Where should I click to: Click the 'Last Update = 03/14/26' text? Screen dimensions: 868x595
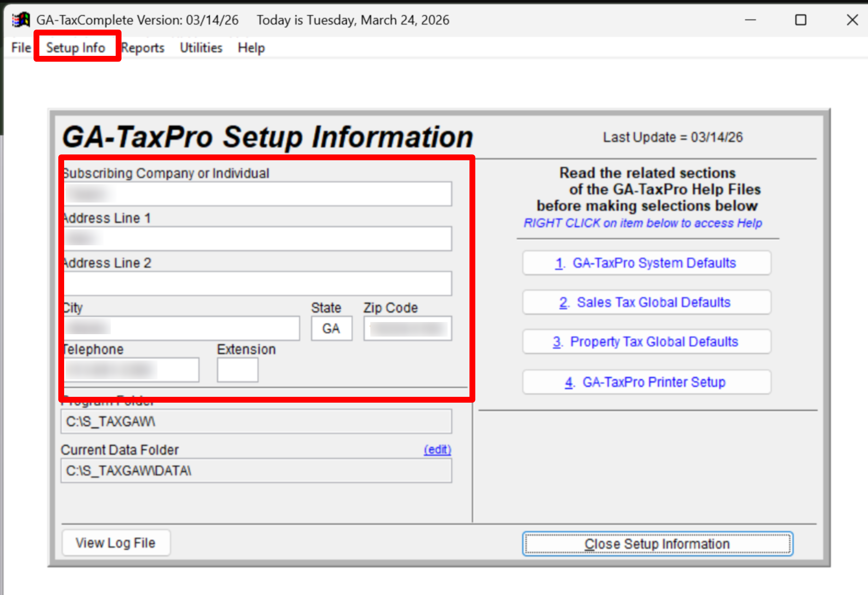pyautogui.click(x=673, y=137)
